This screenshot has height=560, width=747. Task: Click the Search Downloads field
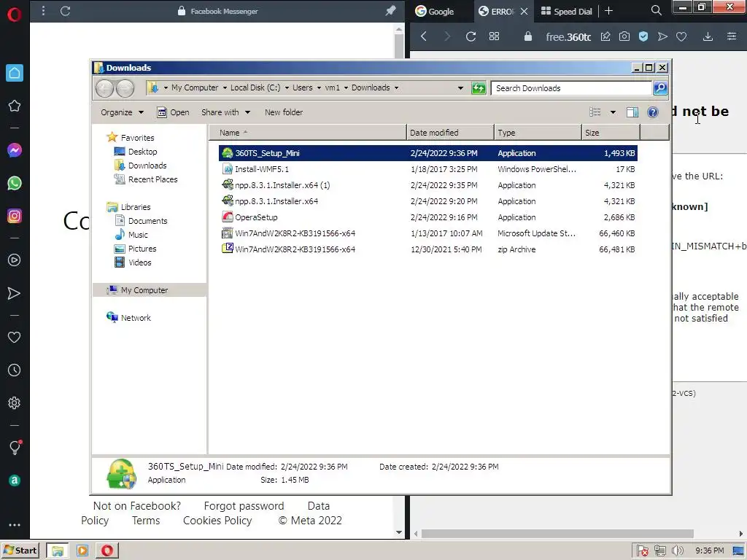point(572,88)
